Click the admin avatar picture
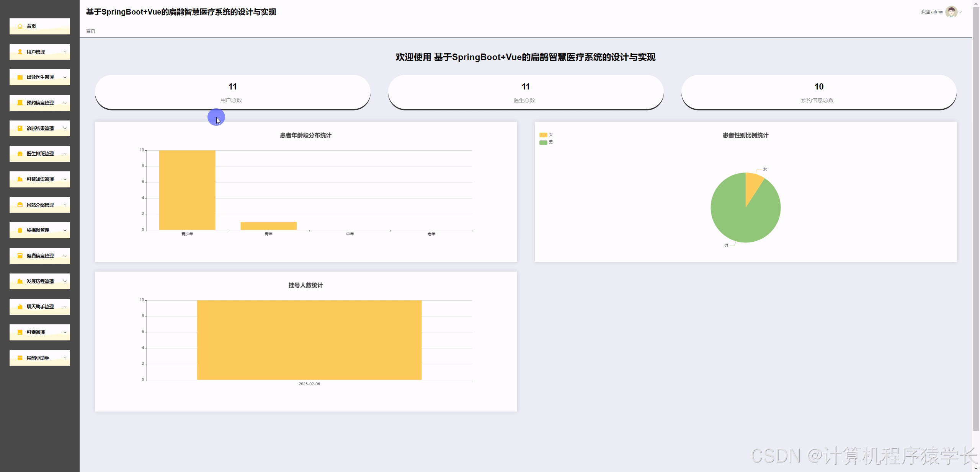 coord(951,12)
